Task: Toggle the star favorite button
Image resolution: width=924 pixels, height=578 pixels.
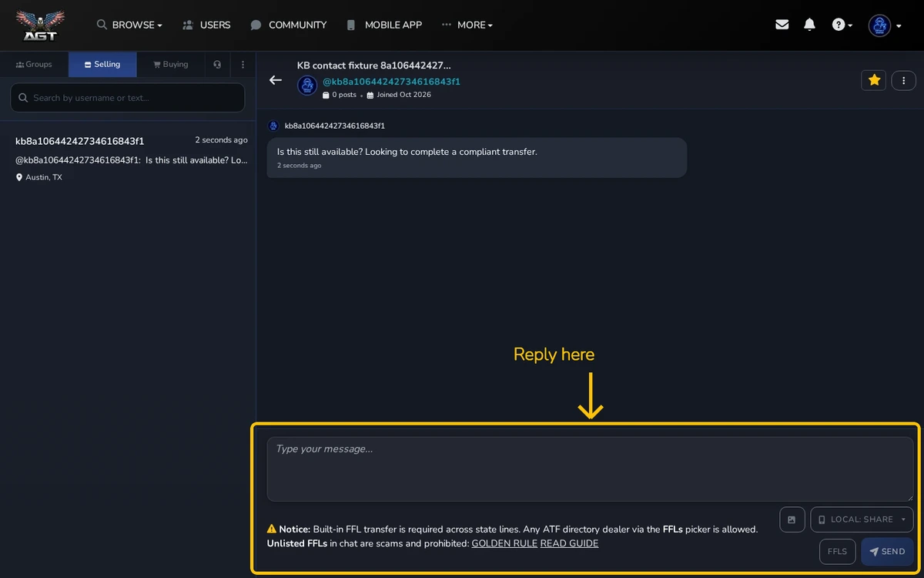Action: tap(874, 80)
